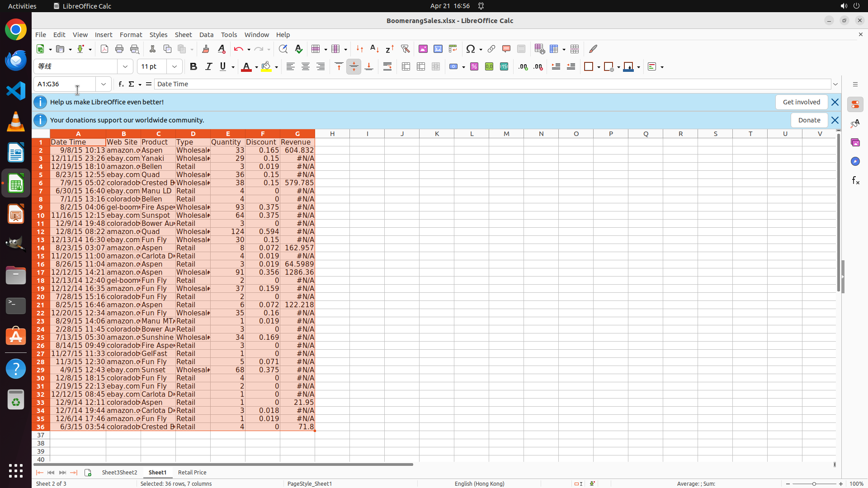The image size is (868, 488).
Task: Open Function Wizard beside Name Box
Action: tap(121, 84)
